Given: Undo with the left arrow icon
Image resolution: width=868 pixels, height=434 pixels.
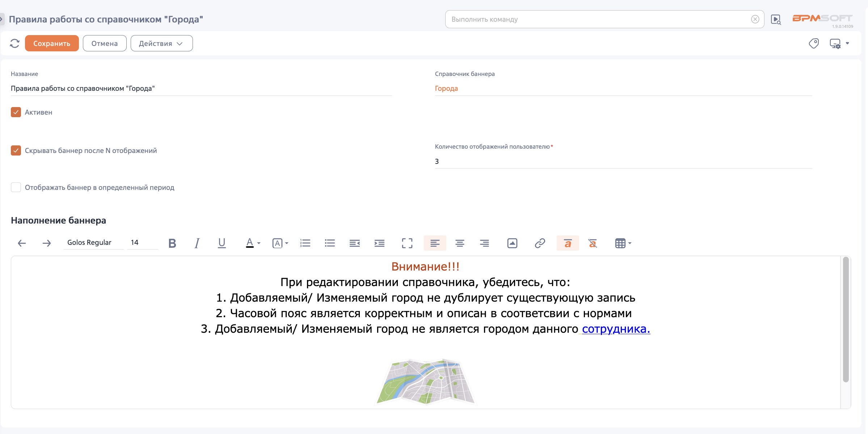Looking at the screenshot, I should tap(22, 243).
